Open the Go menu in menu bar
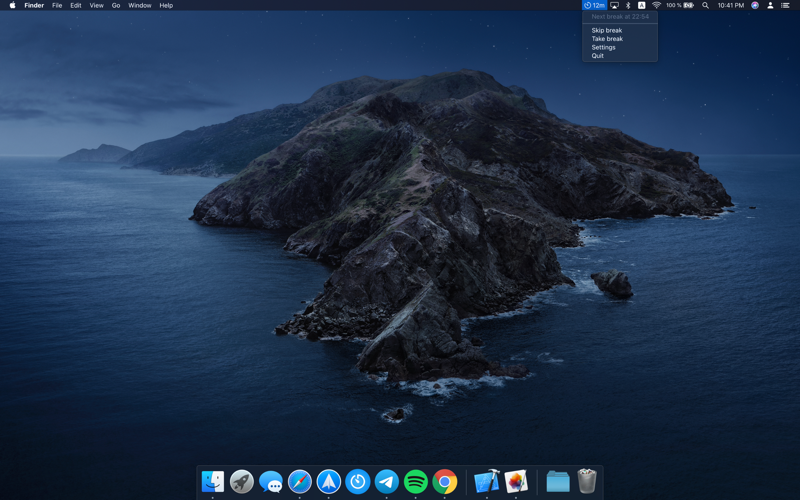This screenshot has height=500, width=800. point(116,5)
